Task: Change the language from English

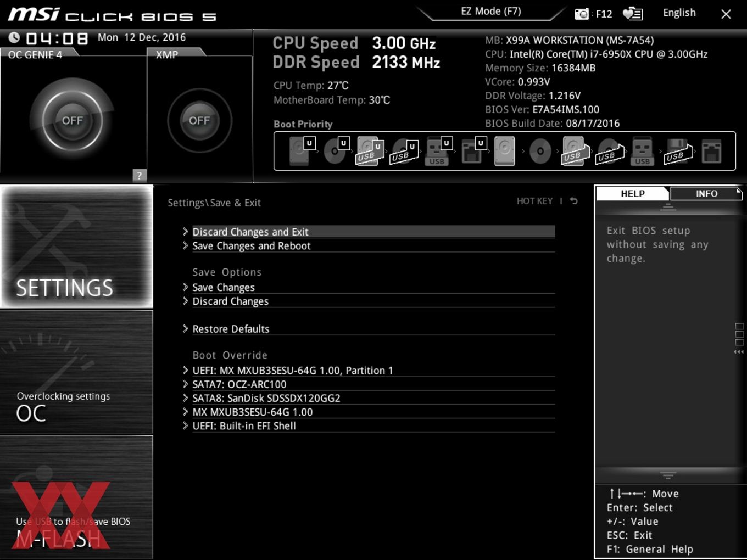Action: pos(679,13)
